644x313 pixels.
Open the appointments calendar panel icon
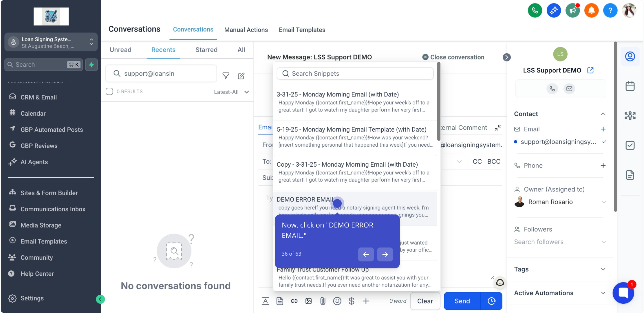[630, 86]
